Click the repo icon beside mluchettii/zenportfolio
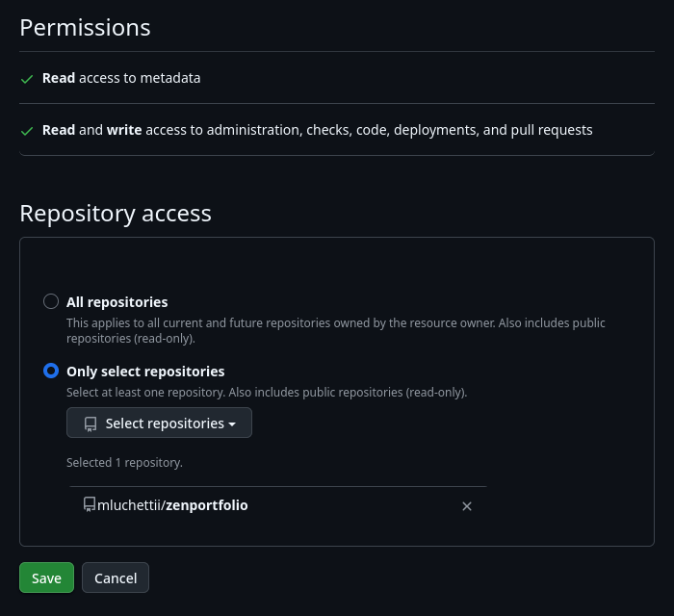 point(90,504)
